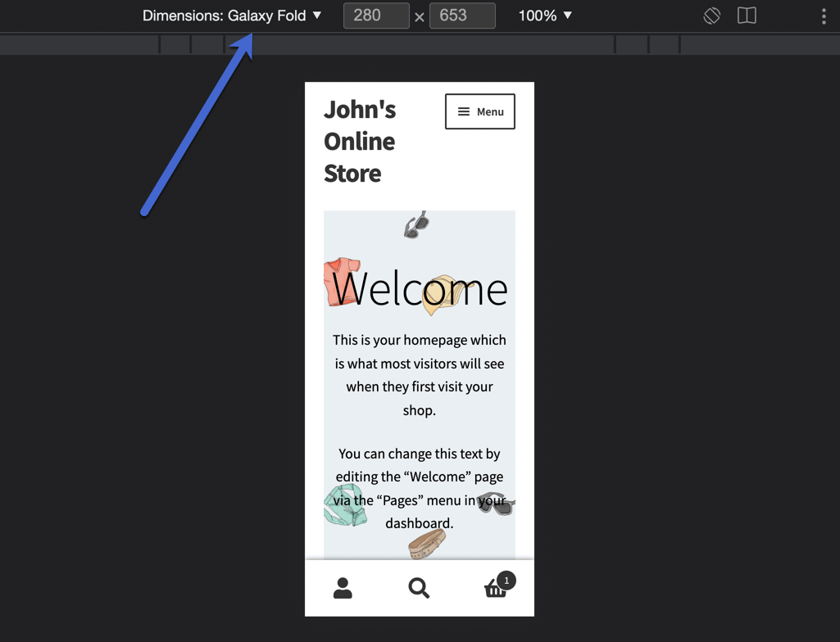Click the John's Online Store title link
The image size is (840, 642).
360,141
